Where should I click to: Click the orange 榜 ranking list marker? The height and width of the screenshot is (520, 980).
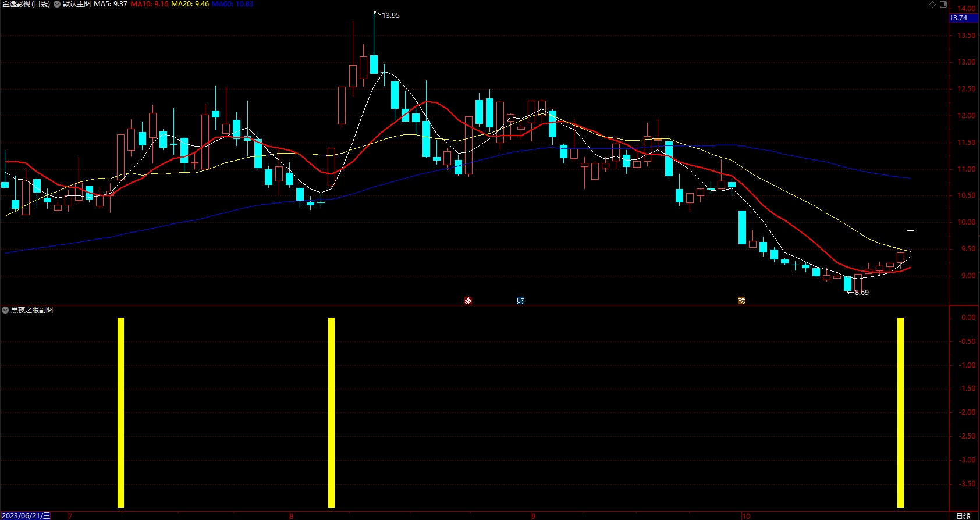pyautogui.click(x=741, y=301)
